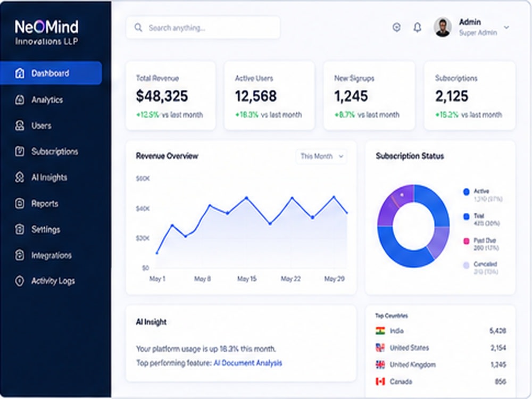532x399 pixels.
Task: Go to the Analytics menu item
Action: (x=47, y=100)
